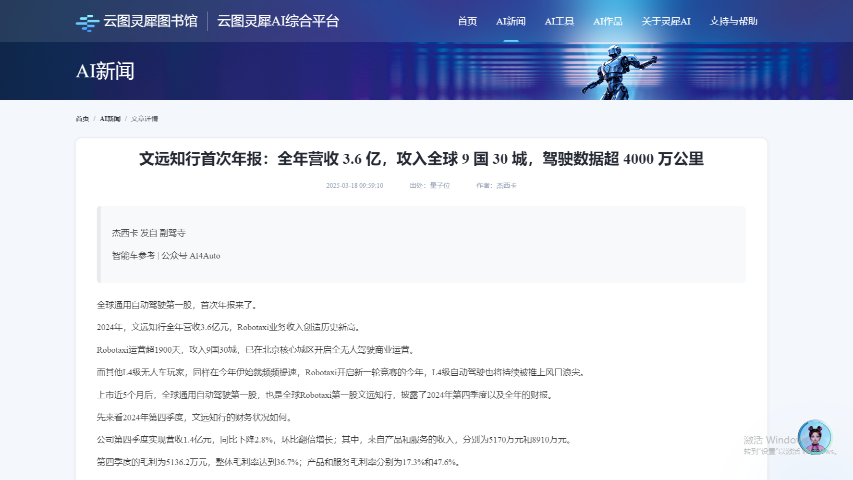The height and width of the screenshot is (480, 853).
Task: Click the 云图灵犀图书馆 logo icon
Action: pos(87,22)
